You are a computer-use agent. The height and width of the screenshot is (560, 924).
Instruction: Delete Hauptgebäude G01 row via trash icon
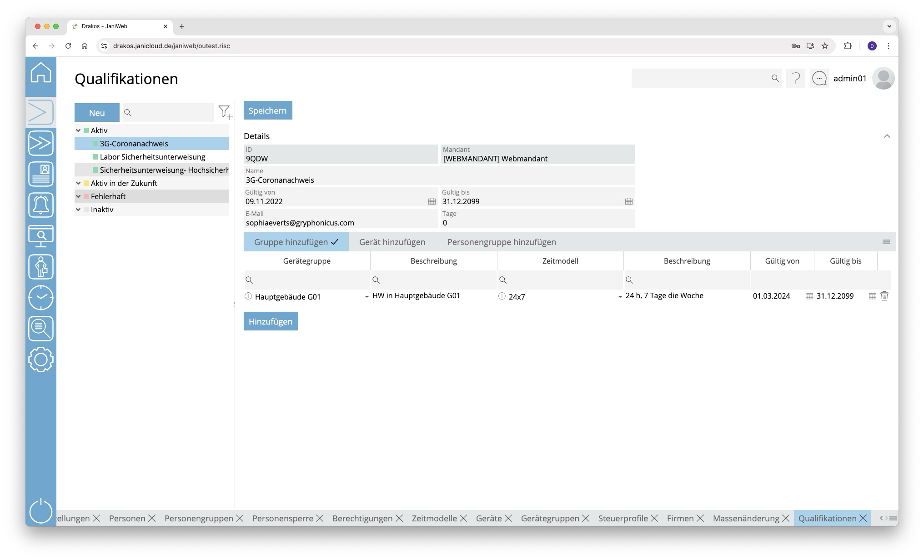coord(884,296)
